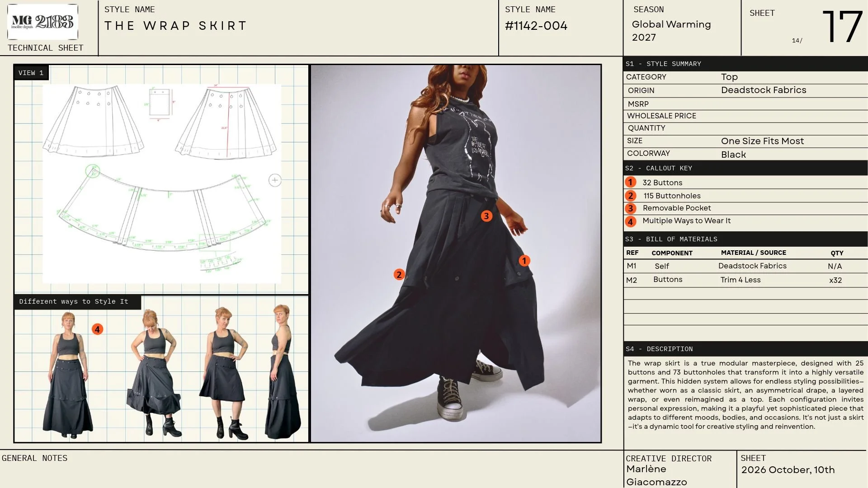Click the large sheet number 17

pos(842,27)
